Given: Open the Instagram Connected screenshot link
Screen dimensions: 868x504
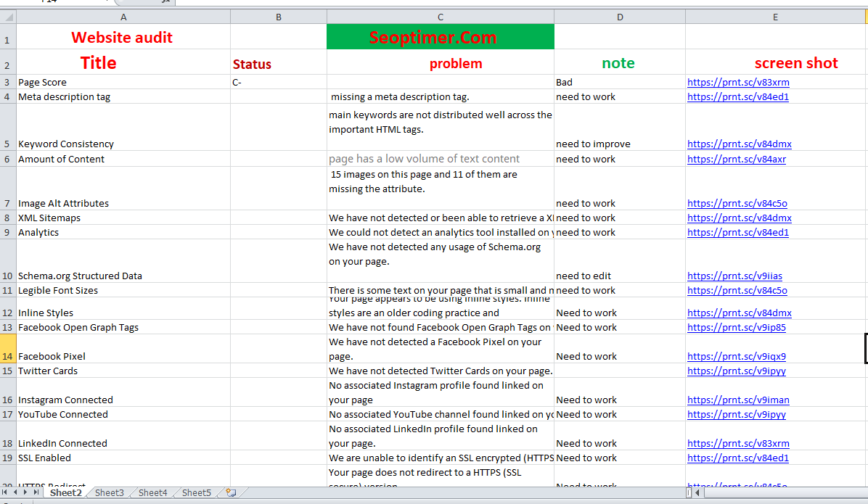Looking at the screenshot, I should click(x=738, y=400).
